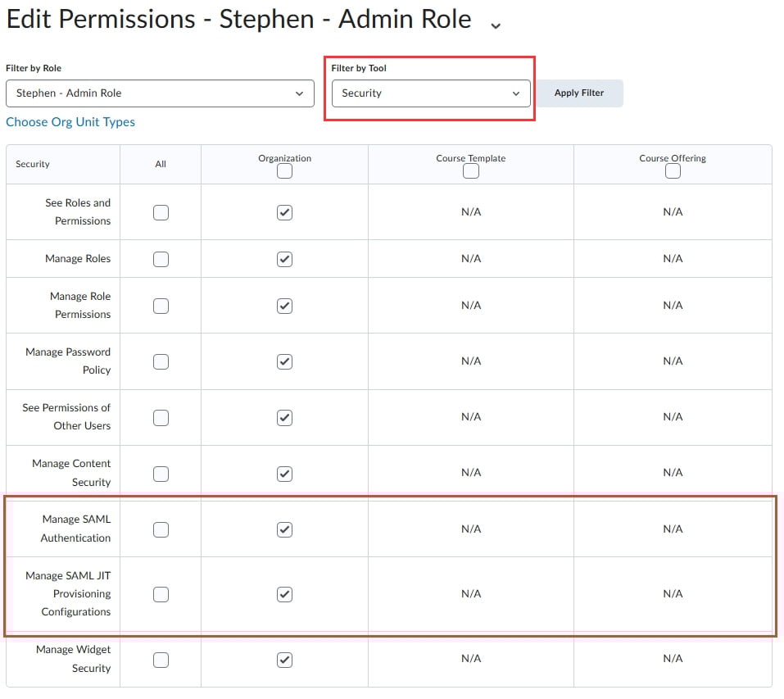This screenshot has height=699, width=784.
Task: Open the Filter by Role dropdown
Action: 160,93
